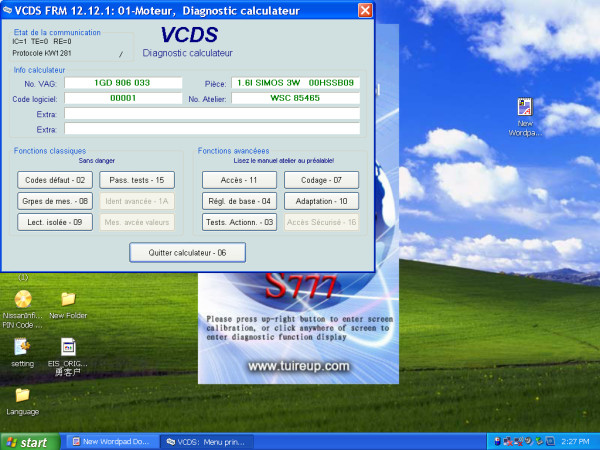The height and width of the screenshot is (450, 600).
Task: Click the first Extra field
Action: pos(212,114)
